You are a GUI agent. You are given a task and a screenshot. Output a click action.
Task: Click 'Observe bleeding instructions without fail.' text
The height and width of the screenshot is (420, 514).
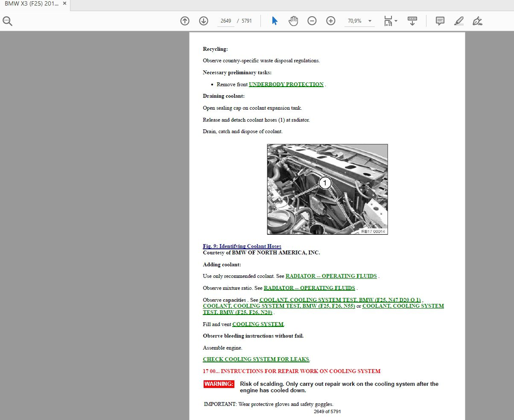tap(253, 336)
